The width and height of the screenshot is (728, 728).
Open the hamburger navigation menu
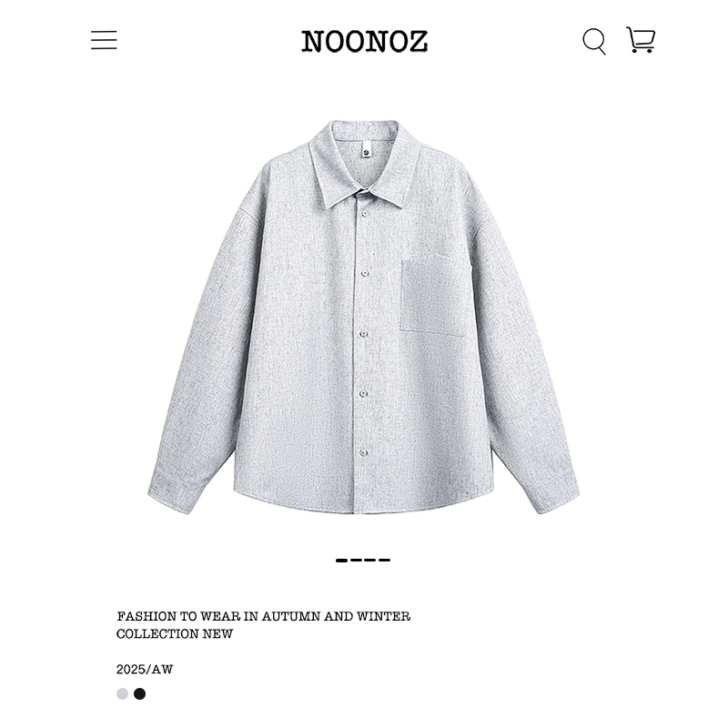pyautogui.click(x=104, y=40)
